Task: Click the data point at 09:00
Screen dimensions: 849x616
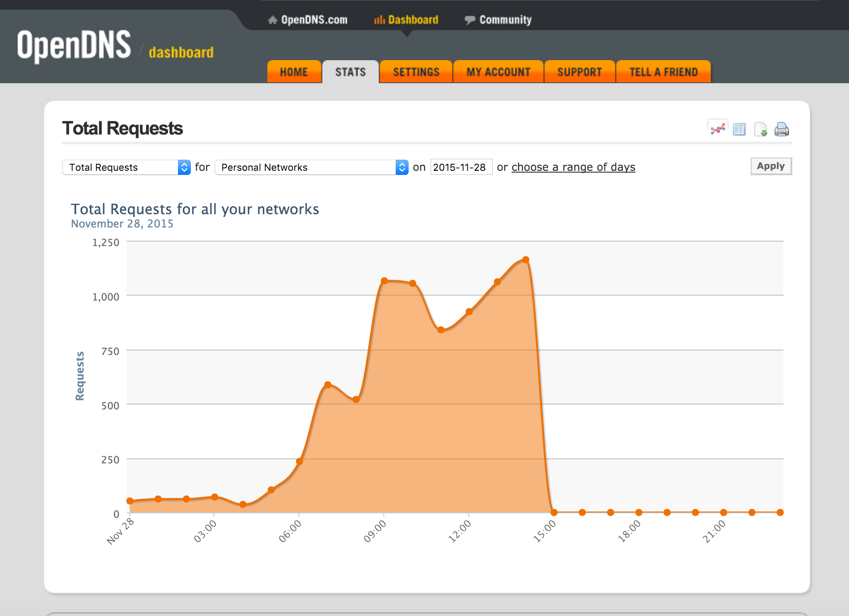Action: (x=384, y=281)
